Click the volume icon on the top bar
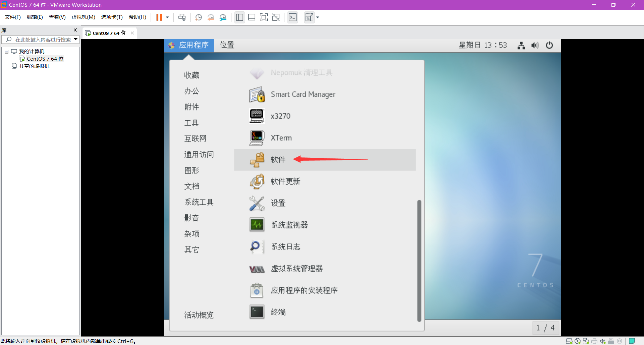 coord(535,45)
